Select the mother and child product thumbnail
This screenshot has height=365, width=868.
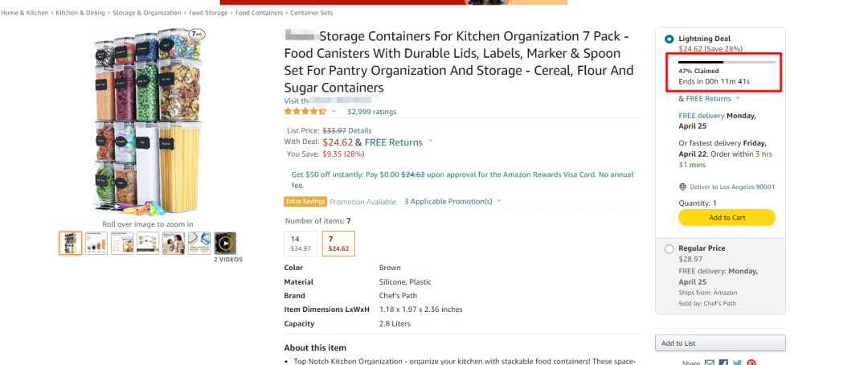coord(174,243)
